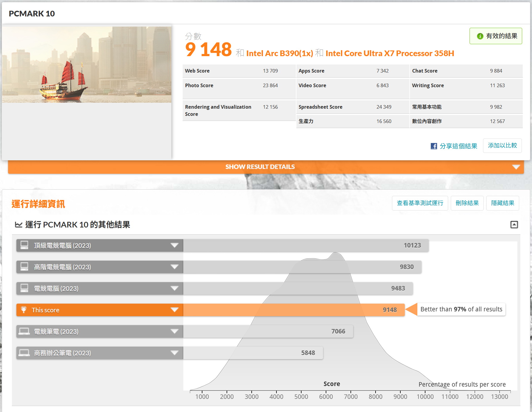Image resolution: width=532 pixels, height=412 pixels.
Task: Click the 查看基準測試運行 button
Action: coord(420,203)
